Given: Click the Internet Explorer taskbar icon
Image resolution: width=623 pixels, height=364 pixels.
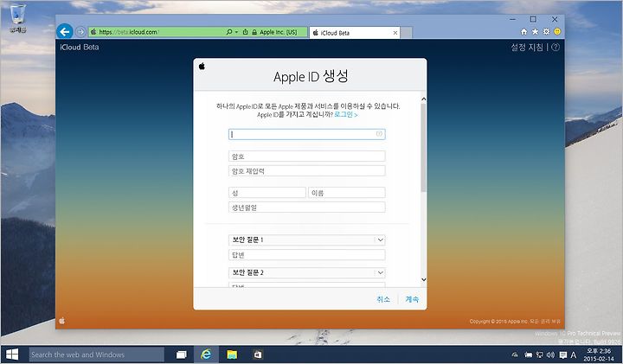Looking at the screenshot, I should 206,354.
